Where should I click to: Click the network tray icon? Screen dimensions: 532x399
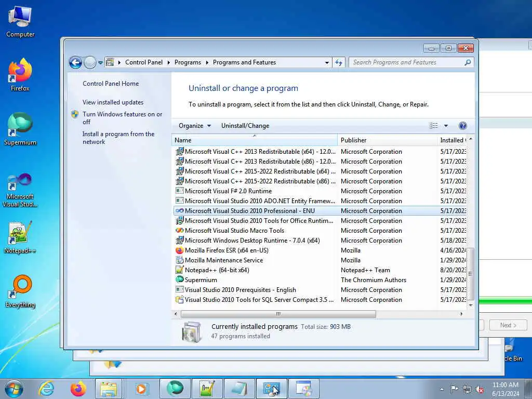[467, 389]
